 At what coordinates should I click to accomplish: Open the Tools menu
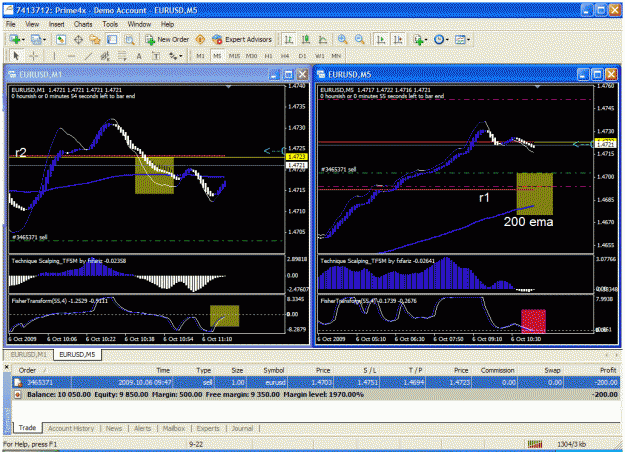click(110, 24)
